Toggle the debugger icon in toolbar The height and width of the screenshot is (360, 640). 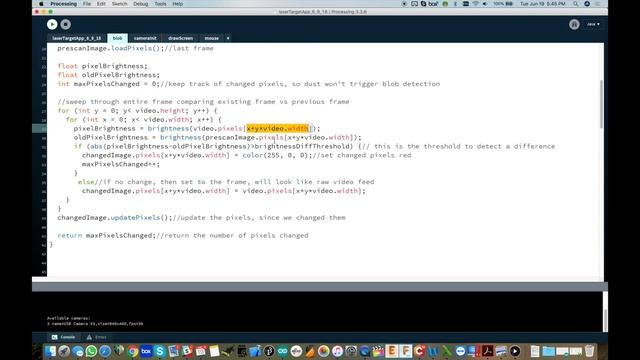(574, 24)
